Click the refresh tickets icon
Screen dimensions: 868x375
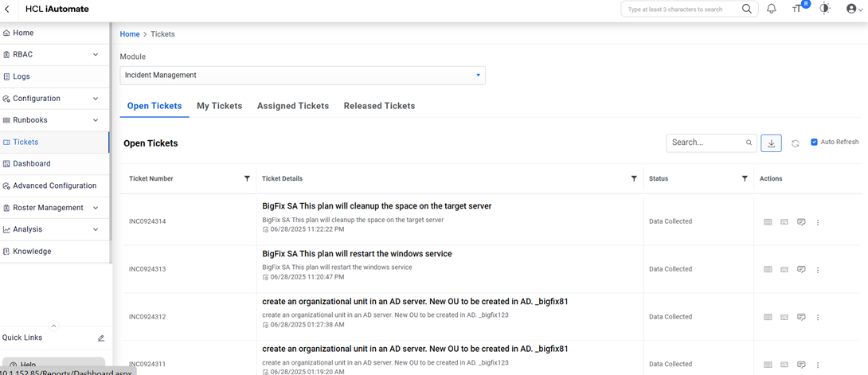(x=795, y=143)
